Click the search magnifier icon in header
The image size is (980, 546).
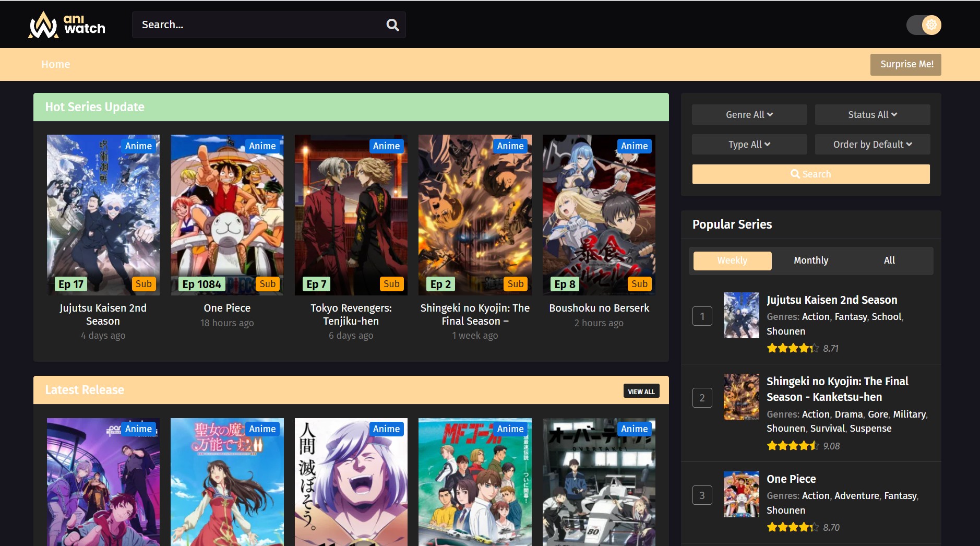point(392,25)
